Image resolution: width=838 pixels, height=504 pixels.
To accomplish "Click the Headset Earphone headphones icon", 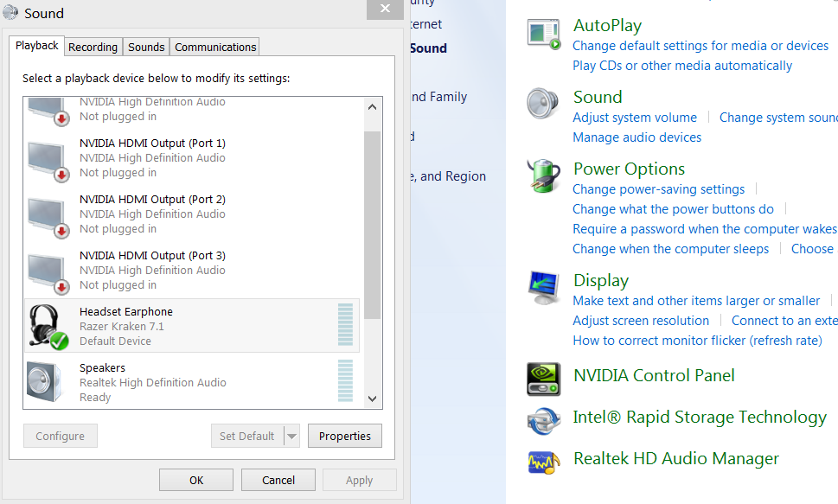I will [48, 326].
